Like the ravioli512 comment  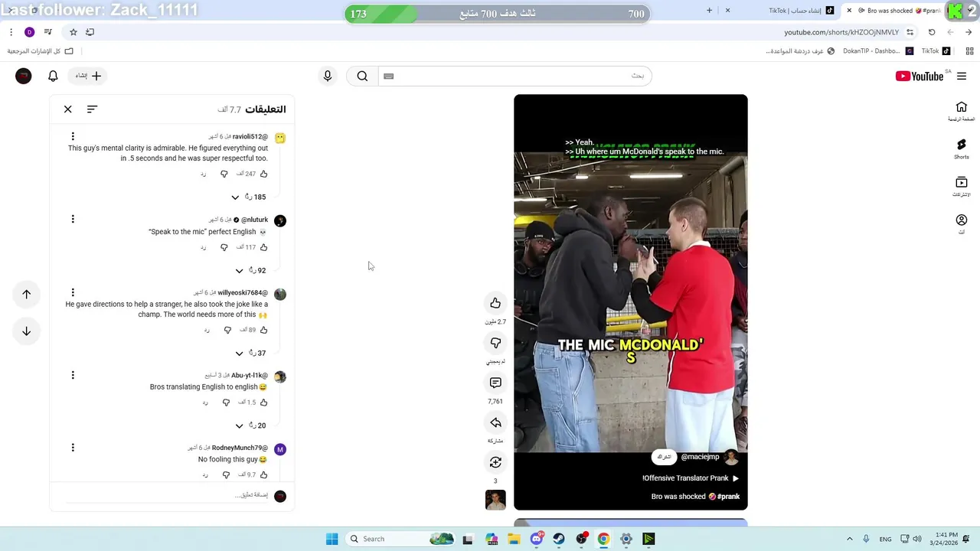pos(263,174)
